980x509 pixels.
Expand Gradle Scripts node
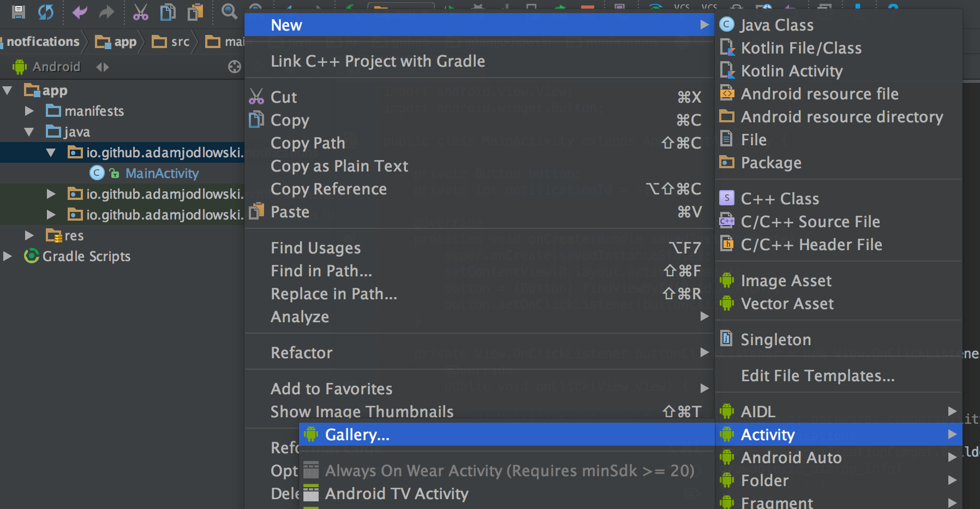[x=8, y=256]
